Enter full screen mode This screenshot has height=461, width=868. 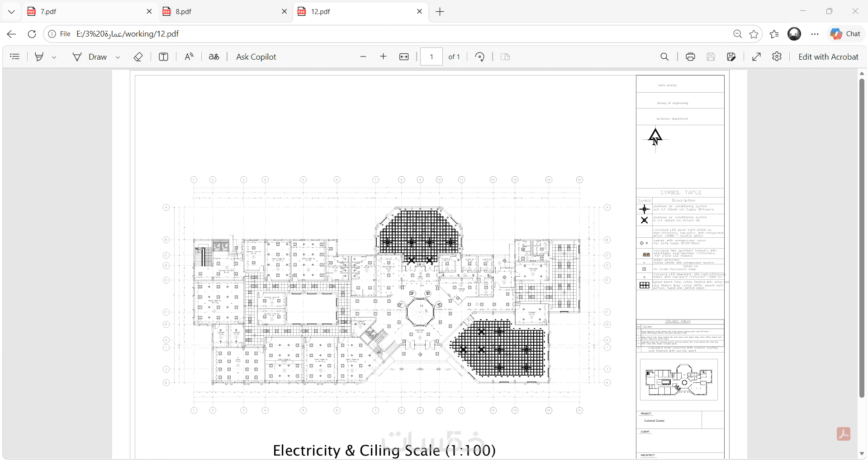756,56
